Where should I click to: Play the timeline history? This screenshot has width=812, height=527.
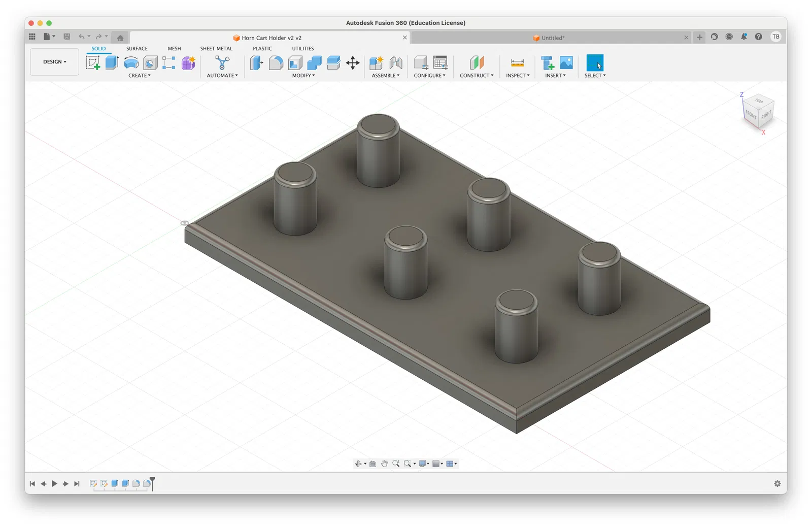point(54,484)
